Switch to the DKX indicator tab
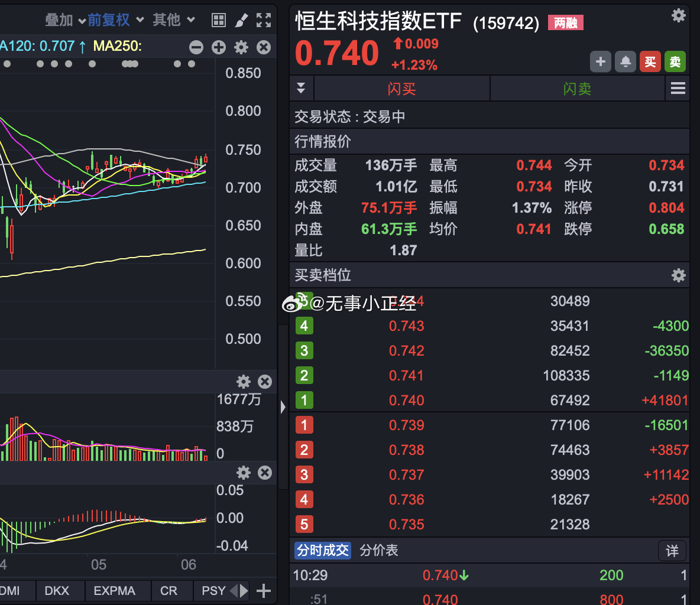Screen dimensions: 700x605 (x=57, y=591)
